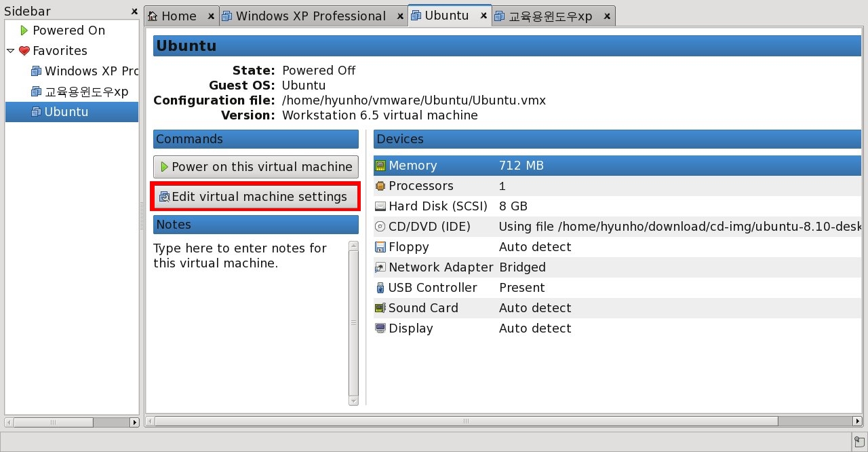Click inside the Notes text area
The image size is (868, 452).
(x=250, y=322)
